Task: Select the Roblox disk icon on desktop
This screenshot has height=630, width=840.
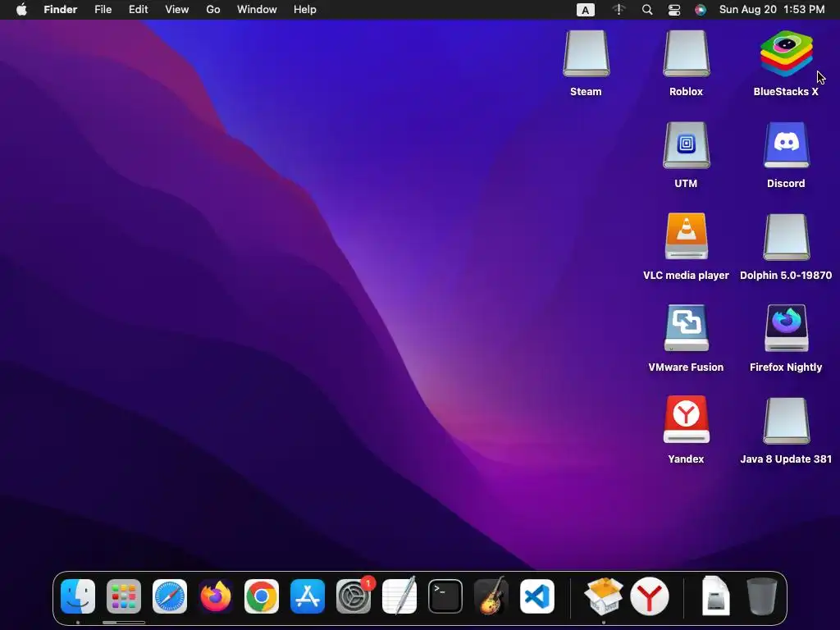Action: 687,53
